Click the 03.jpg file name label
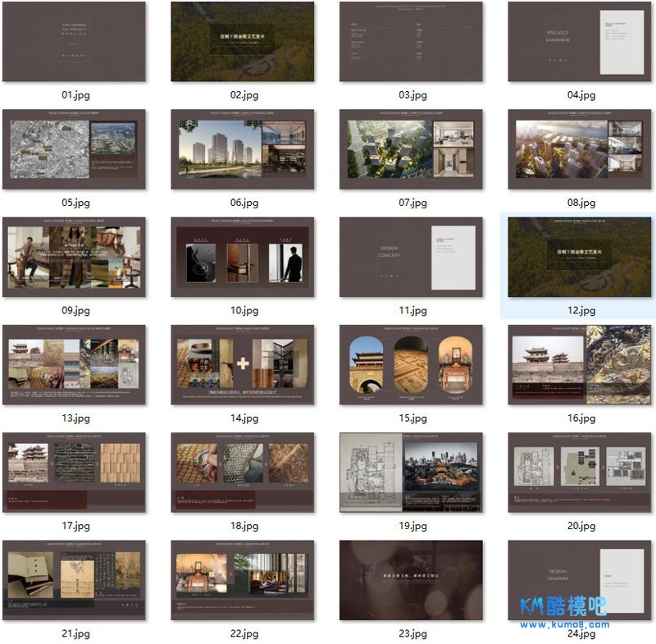The image size is (656, 644). click(412, 95)
